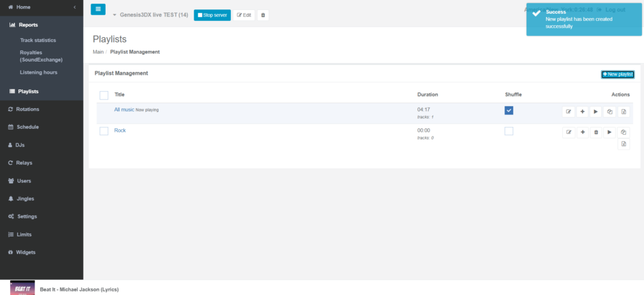Click the Stop server button

coord(213,14)
